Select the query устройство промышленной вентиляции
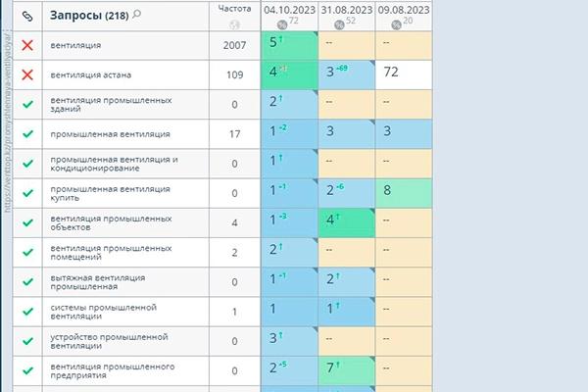588x392 pixels. 109,342
